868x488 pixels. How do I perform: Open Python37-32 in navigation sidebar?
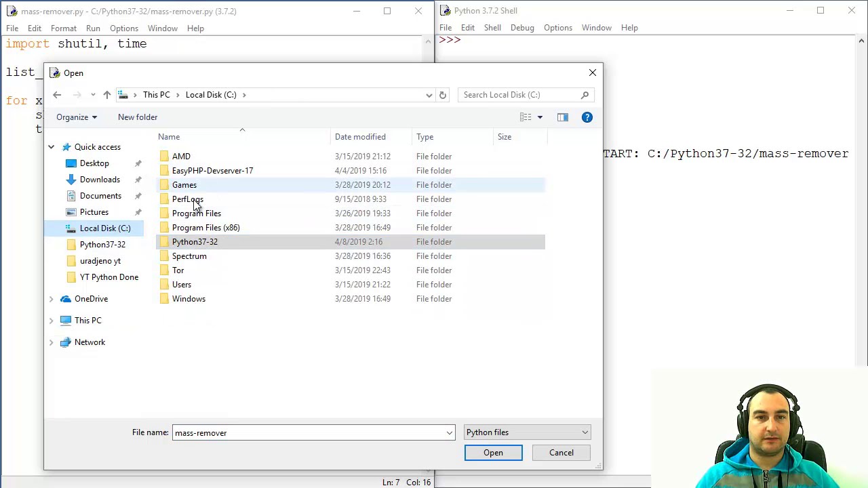[x=102, y=245]
